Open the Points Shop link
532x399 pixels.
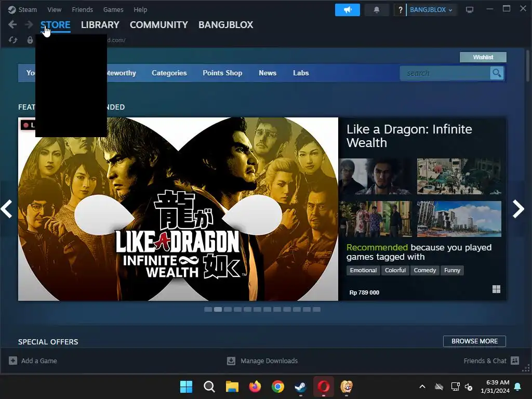222,73
